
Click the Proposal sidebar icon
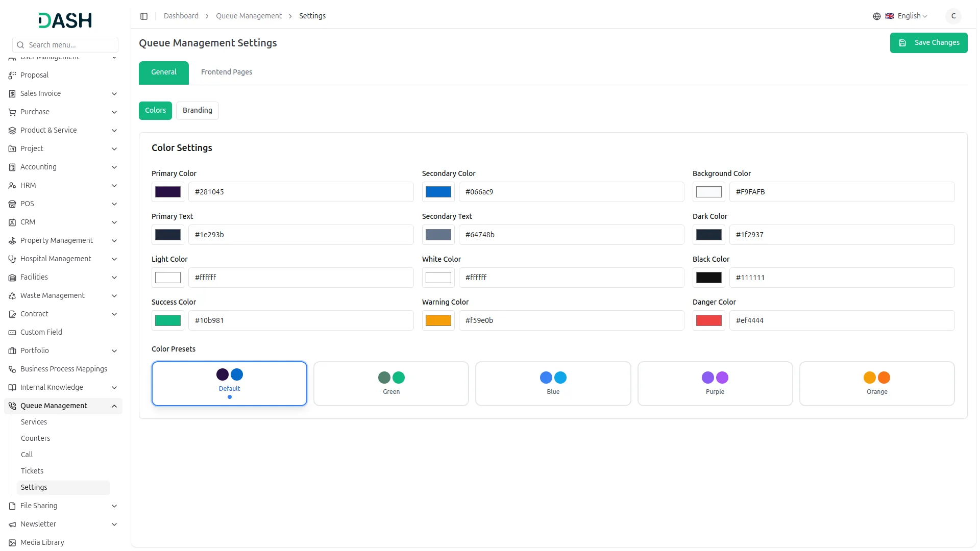[x=12, y=76]
